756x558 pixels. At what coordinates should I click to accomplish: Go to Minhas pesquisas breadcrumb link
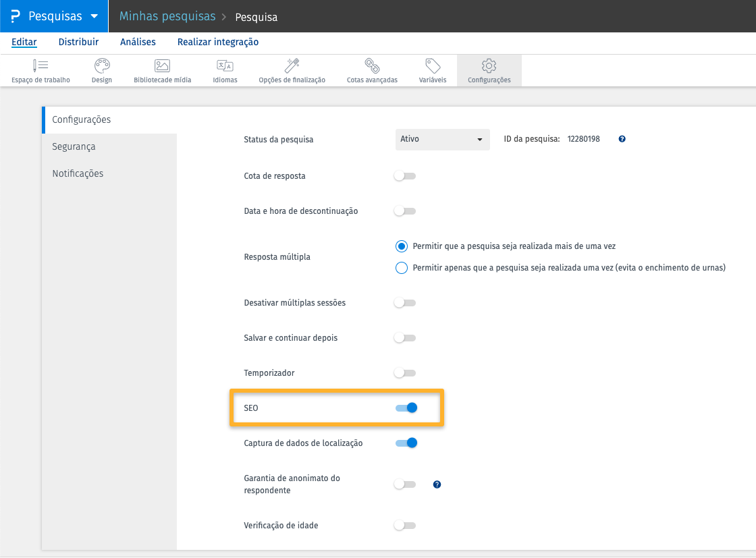167,16
